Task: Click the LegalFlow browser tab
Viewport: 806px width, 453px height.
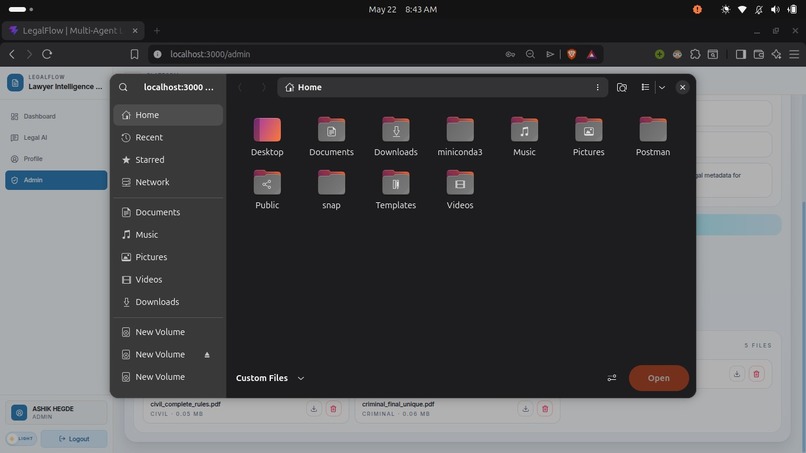Action: click(x=73, y=31)
